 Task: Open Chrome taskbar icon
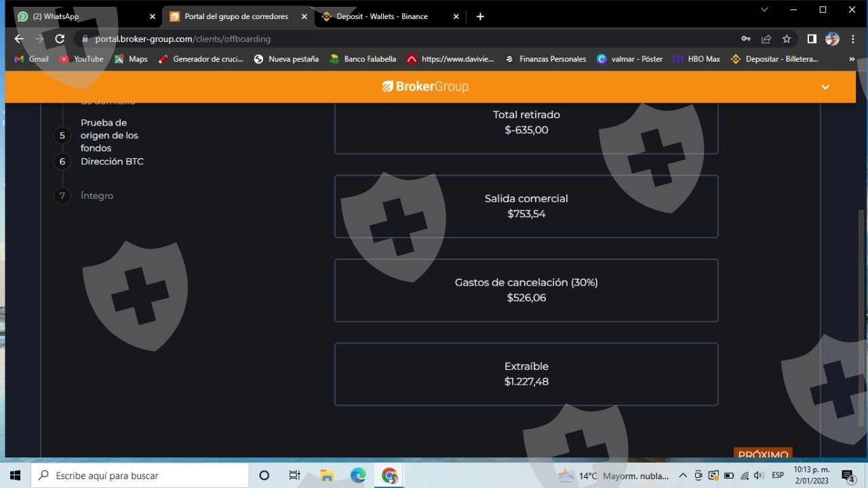tap(389, 475)
